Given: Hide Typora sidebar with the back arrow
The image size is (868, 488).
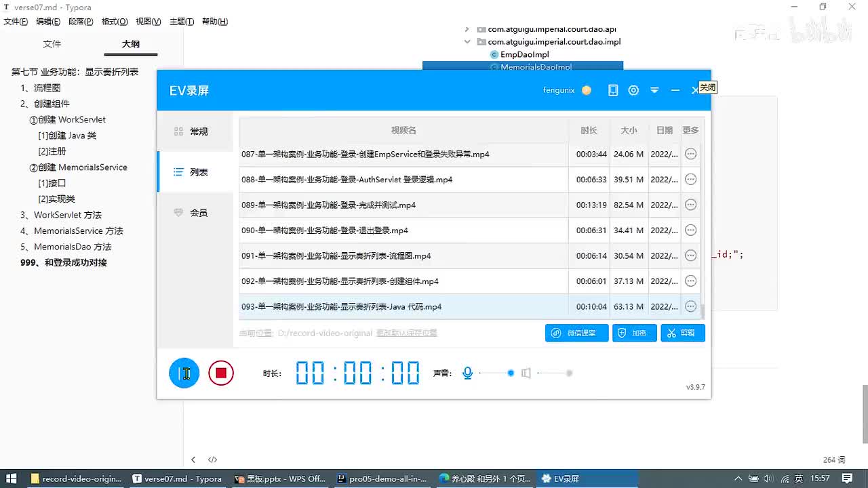Looking at the screenshot, I should pyautogui.click(x=193, y=460).
